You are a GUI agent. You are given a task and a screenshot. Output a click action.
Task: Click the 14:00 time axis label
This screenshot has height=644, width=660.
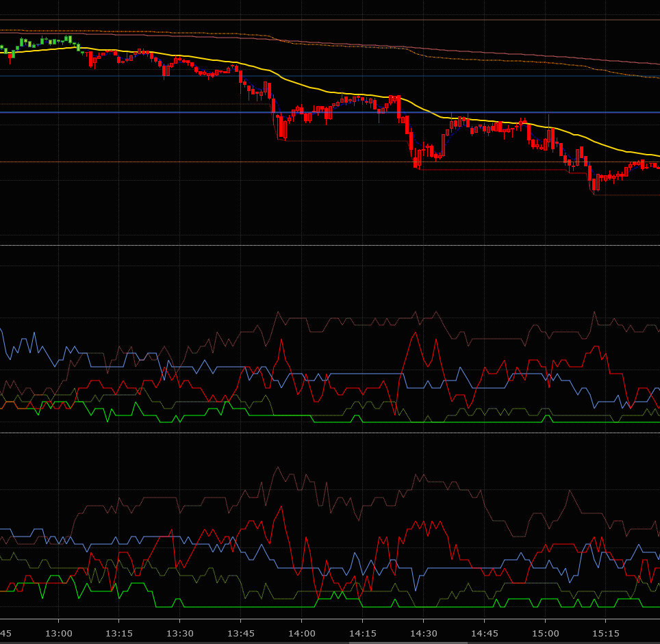(302, 634)
